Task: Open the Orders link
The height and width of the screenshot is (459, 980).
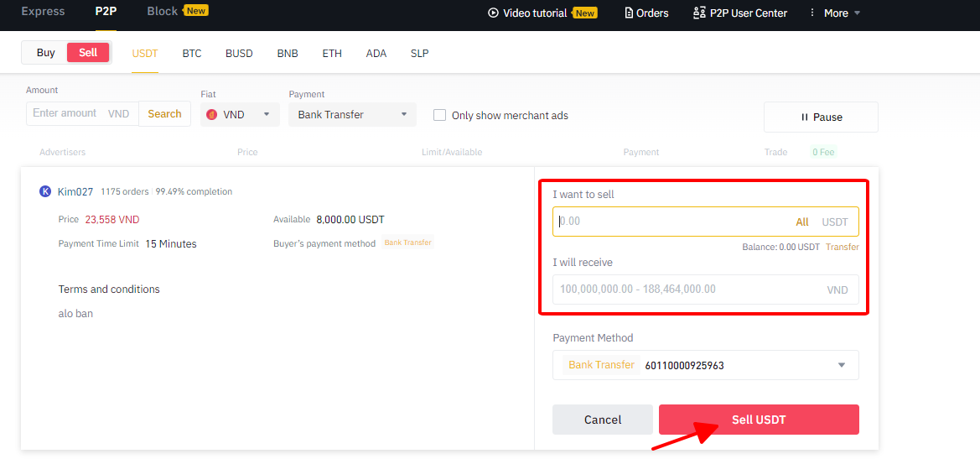Action: [652, 13]
